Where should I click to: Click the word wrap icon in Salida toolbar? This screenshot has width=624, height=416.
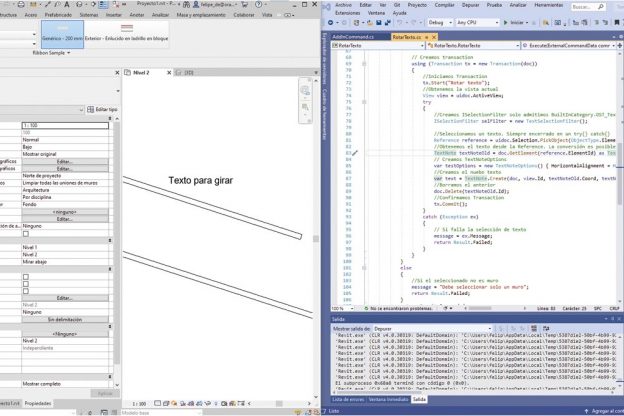pos(546,328)
